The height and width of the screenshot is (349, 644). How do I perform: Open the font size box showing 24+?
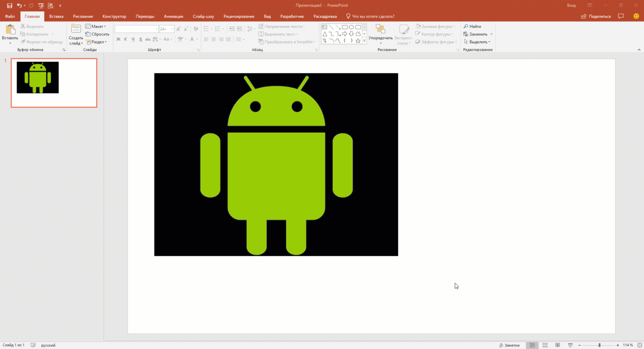pos(166,29)
